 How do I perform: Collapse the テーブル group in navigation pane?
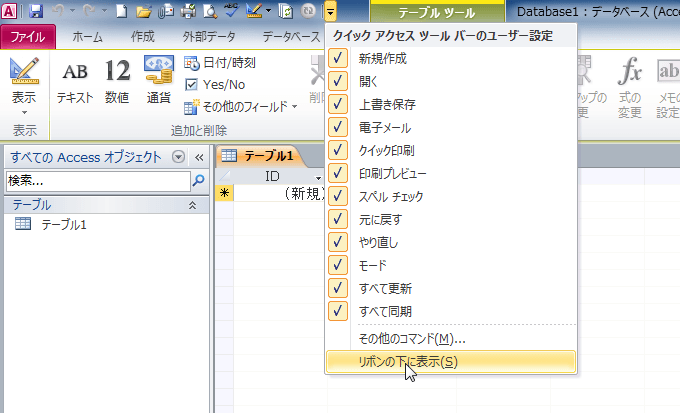192,205
